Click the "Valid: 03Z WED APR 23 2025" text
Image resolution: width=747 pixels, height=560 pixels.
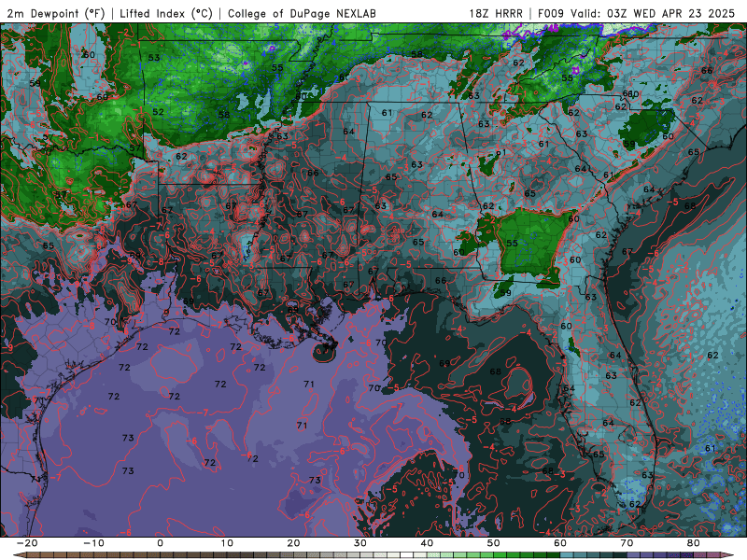pos(652,13)
